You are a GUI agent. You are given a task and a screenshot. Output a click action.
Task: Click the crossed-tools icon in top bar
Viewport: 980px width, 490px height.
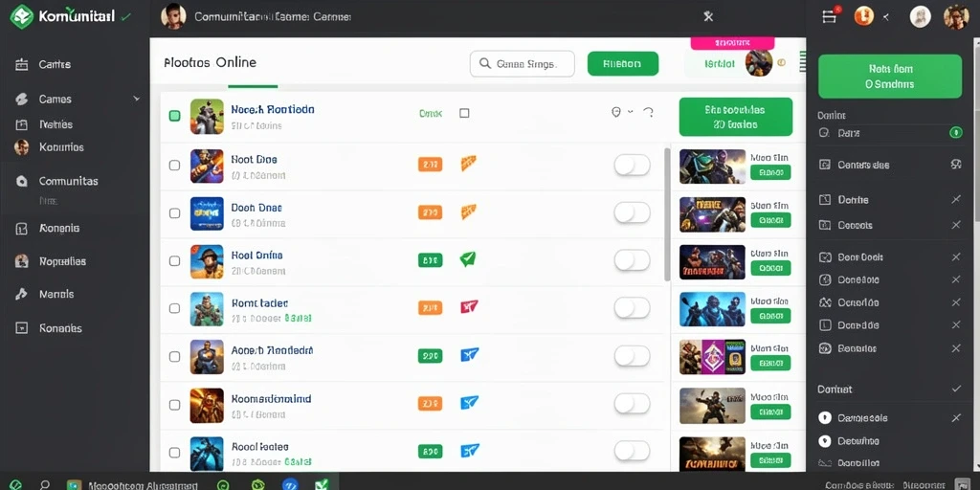tap(707, 17)
